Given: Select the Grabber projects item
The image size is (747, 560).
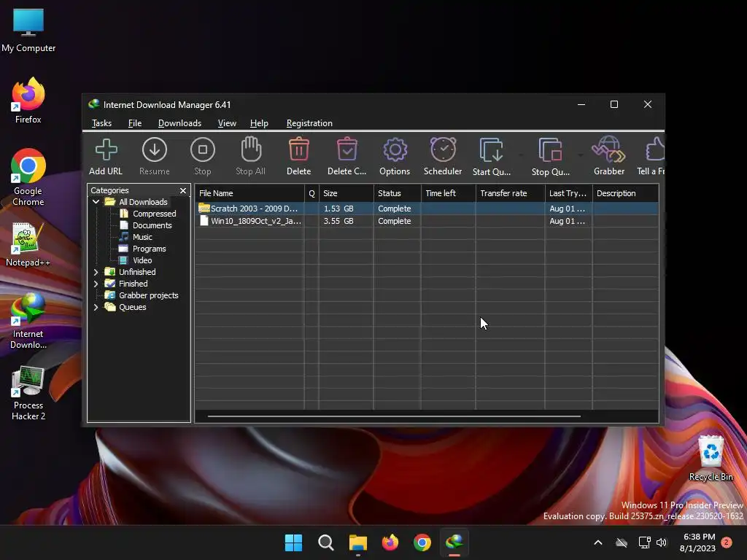Looking at the screenshot, I should coord(148,295).
